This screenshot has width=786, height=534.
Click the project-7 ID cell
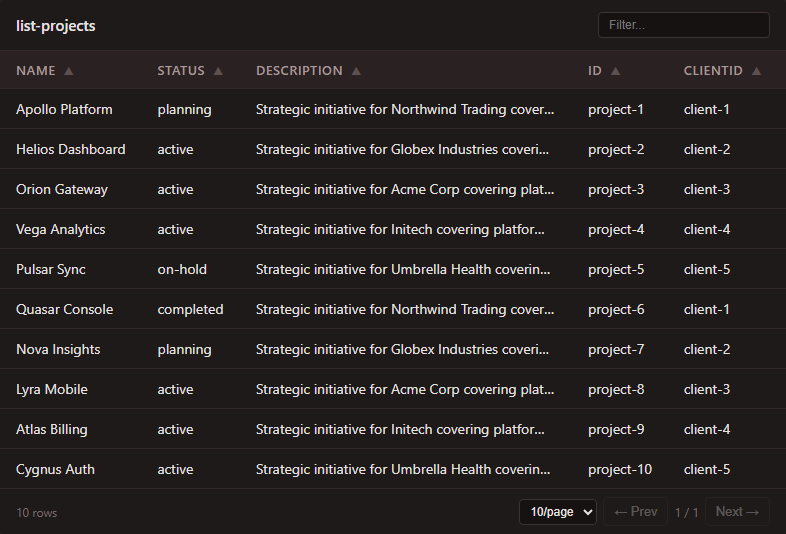click(x=616, y=350)
